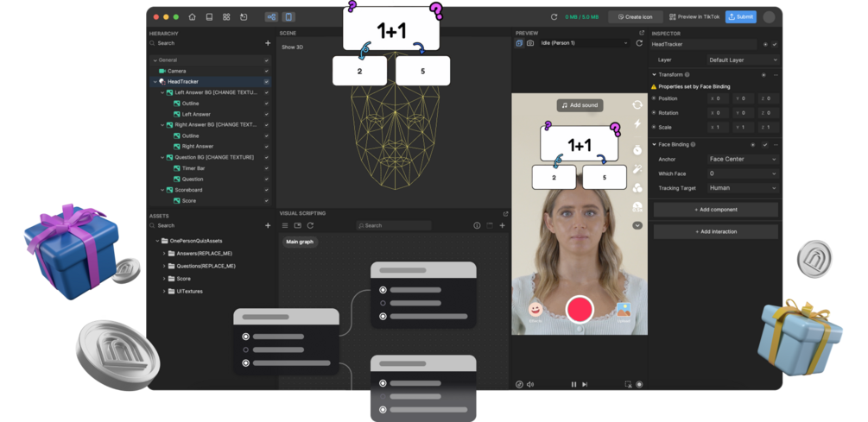Open the timer stopwatch icon in preview

pos(637,150)
